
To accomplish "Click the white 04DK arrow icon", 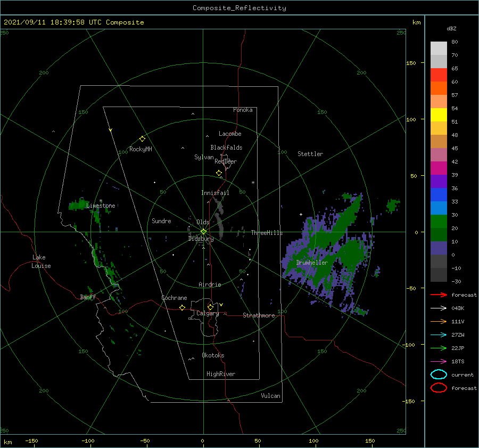I will pos(439,308).
